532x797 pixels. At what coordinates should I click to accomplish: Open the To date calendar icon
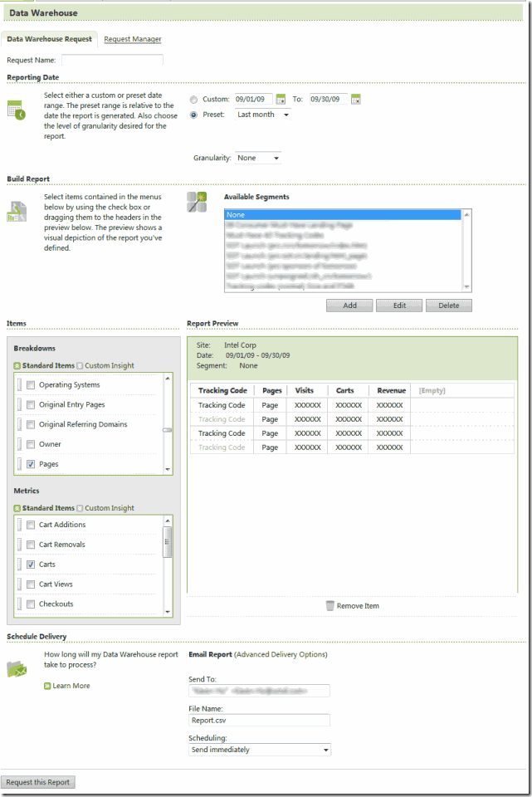[356, 100]
